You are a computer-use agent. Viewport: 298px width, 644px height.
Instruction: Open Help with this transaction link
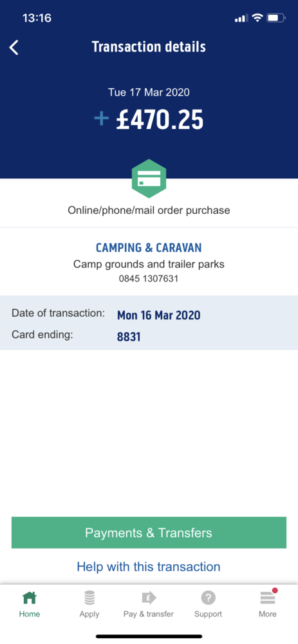point(149,567)
